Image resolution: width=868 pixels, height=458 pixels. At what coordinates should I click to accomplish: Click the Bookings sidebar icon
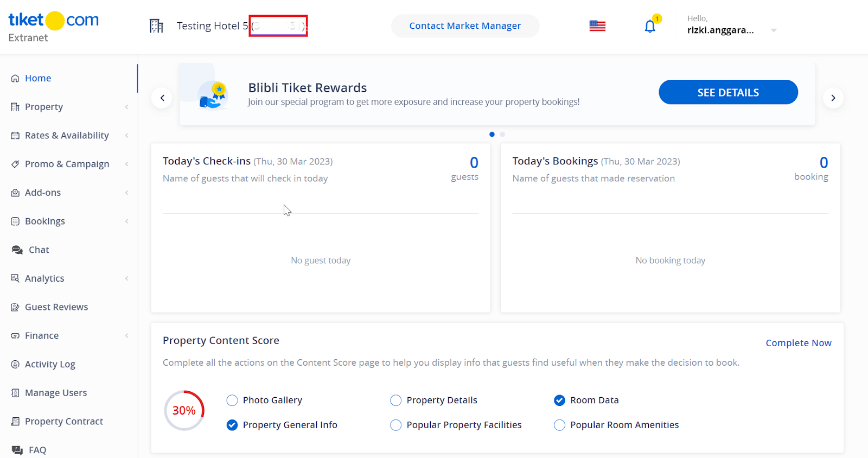pos(15,221)
